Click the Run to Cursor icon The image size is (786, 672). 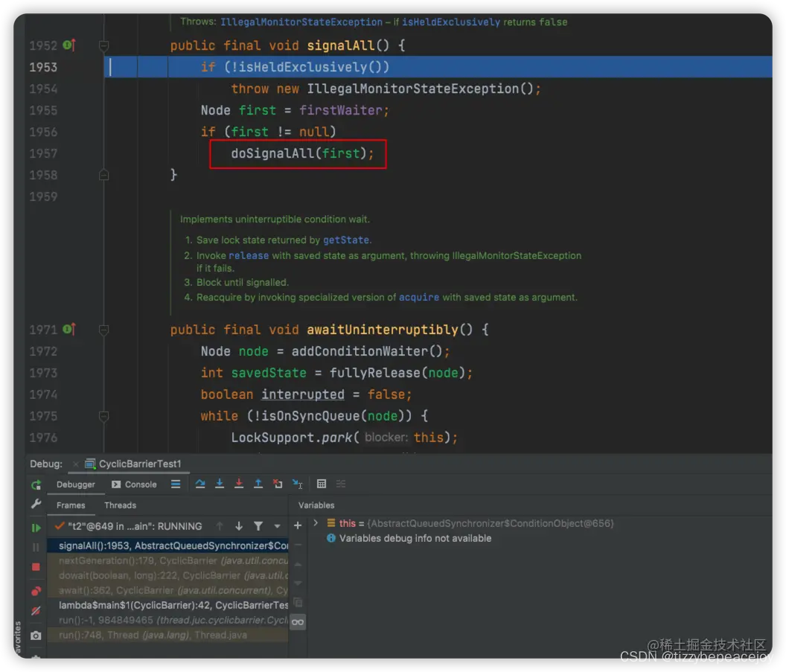298,484
